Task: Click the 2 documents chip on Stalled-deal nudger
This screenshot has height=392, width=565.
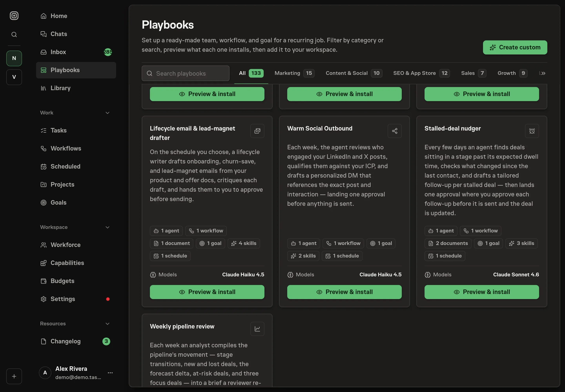Action: [x=448, y=243]
